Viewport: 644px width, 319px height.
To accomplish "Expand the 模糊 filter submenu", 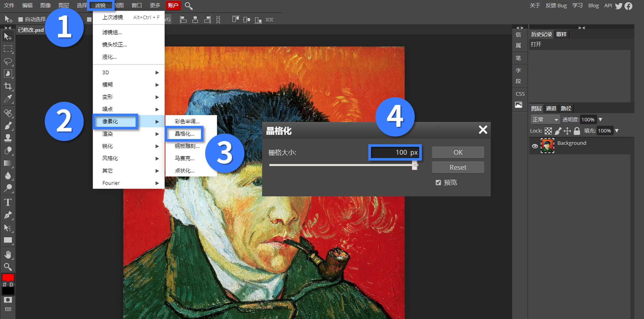I will click(129, 85).
